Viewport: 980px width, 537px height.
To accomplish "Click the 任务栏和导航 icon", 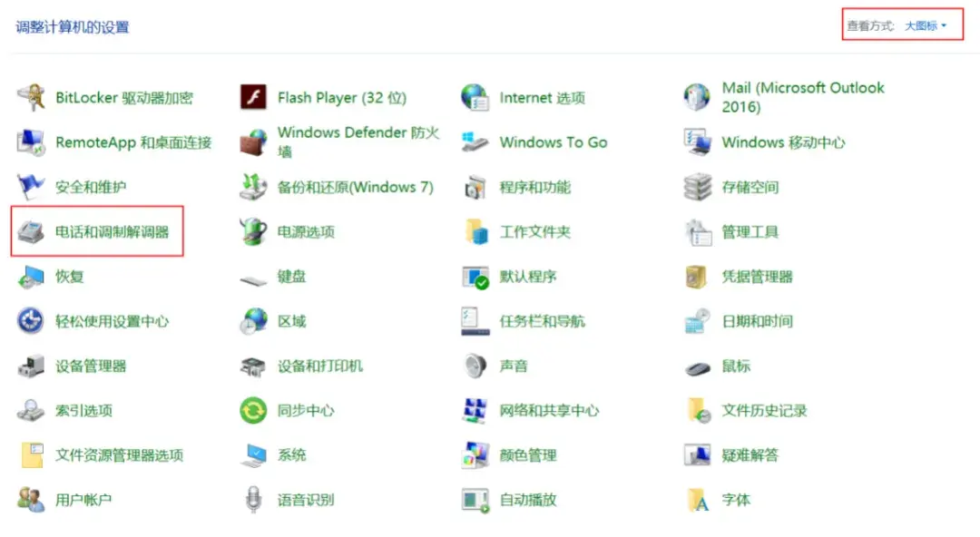I will point(475,321).
